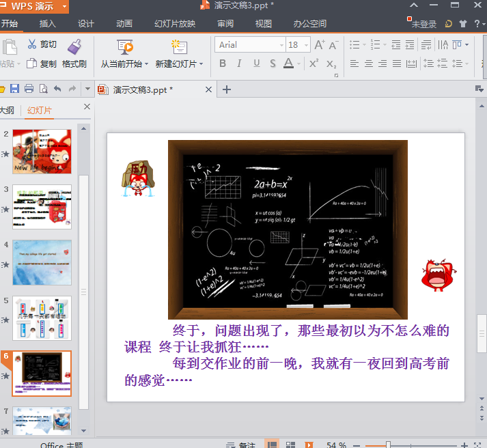Screen dimensions: 487x448
Task: Open the Arial font name dropdown
Action: click(x=280, y=45)
